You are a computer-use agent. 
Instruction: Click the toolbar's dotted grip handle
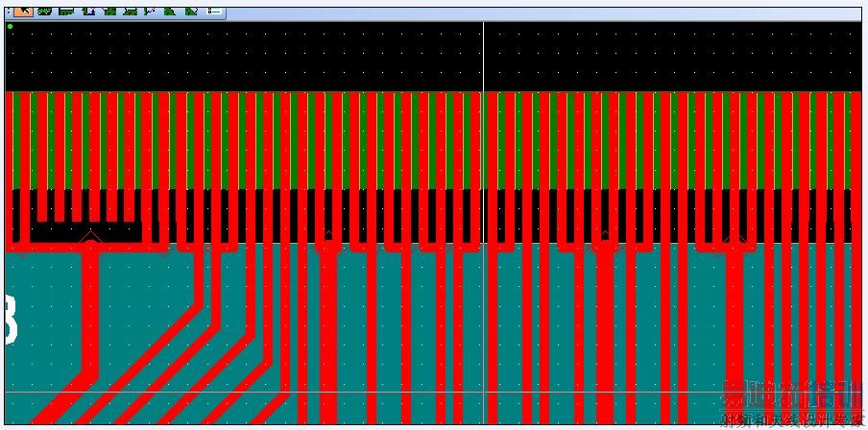tap(9, 12)
